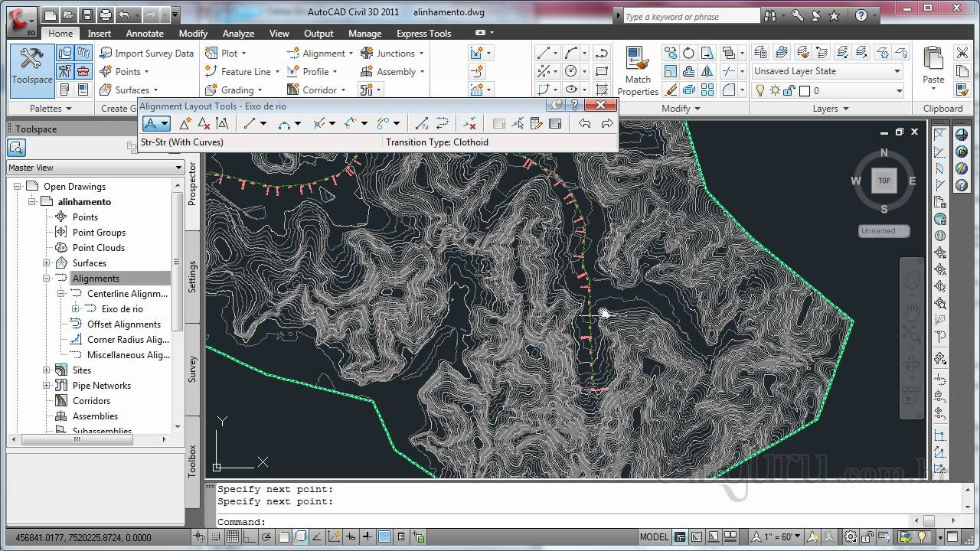The width and height of the screenshot is (980, 551).
Task: Click the Plot printer icon in quick access toolbar
Action: point(106,15)
